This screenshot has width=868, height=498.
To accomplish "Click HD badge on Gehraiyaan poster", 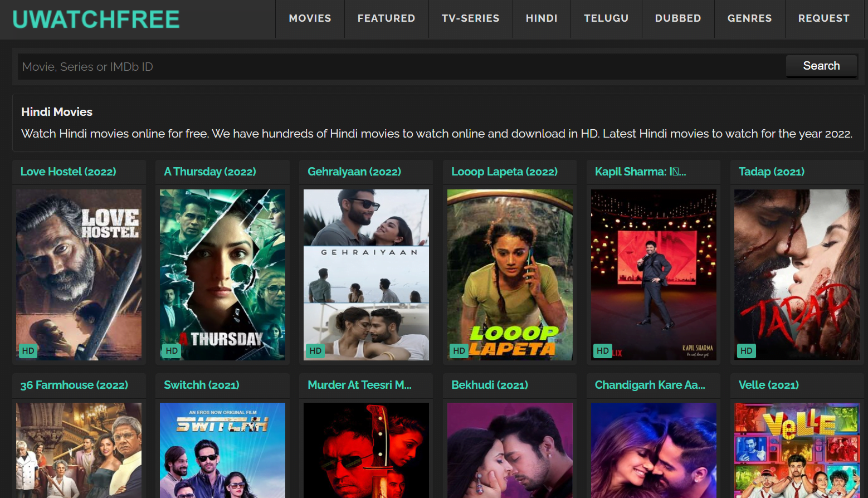I will 315,351.
